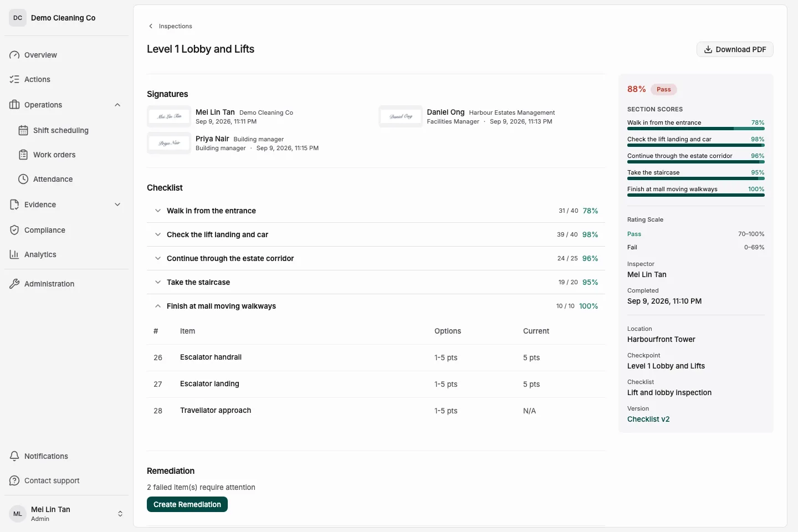Expand Take the staircase section
Image resolution: width=798 pixels, height=532 pixels.
coord(376,282)
